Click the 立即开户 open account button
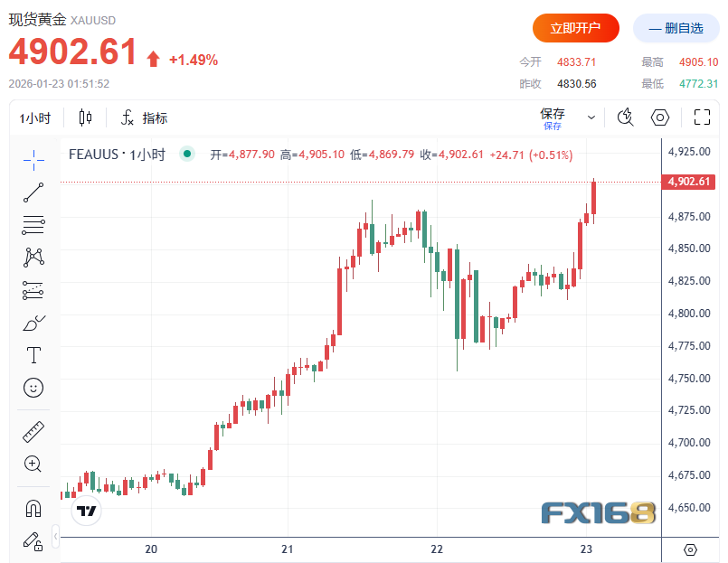The height and width of the screenshot is (563, 728). click(x=576, y=28)
